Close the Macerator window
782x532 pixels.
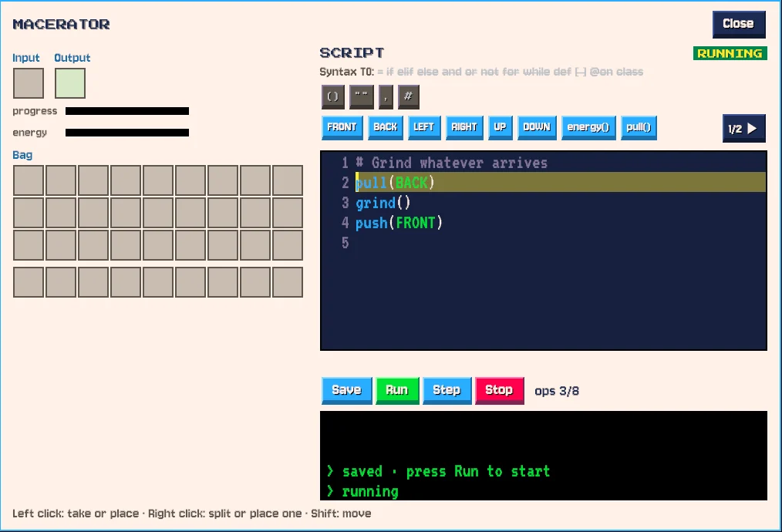click(739, 24)
